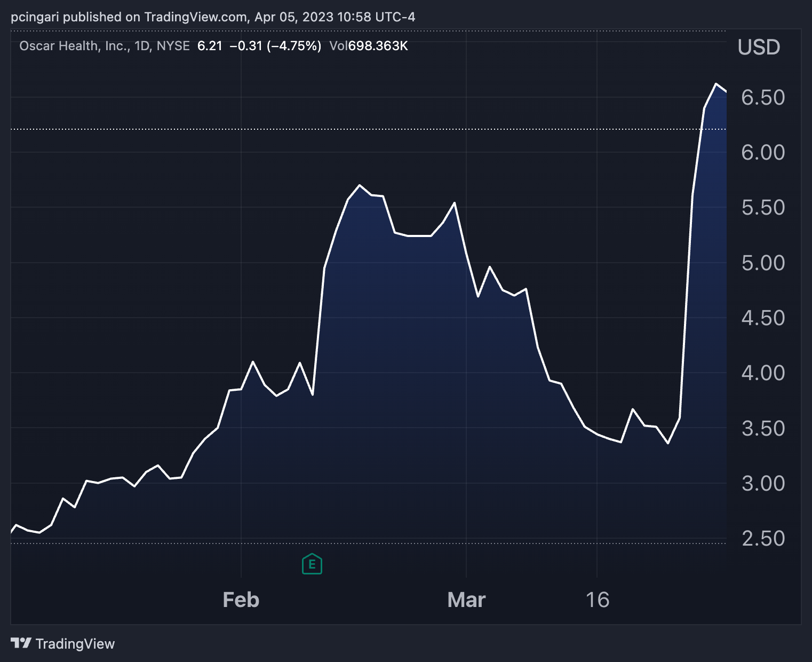Click the USD currency label
Viewport: 812px width, 662px height.
[x=759, y=47]
